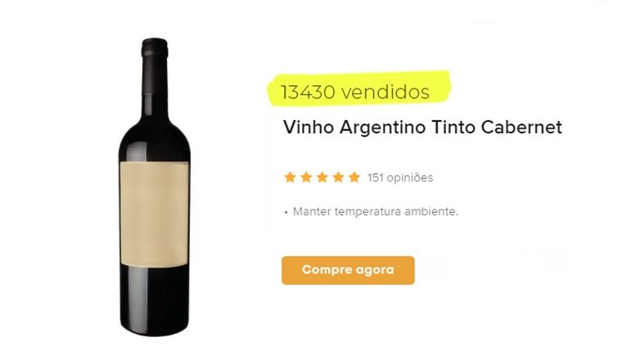Click the second rating star
Image resolution: width=631 pixels, height=364 pixels.
pyautogui.click(x=306, y=178)
